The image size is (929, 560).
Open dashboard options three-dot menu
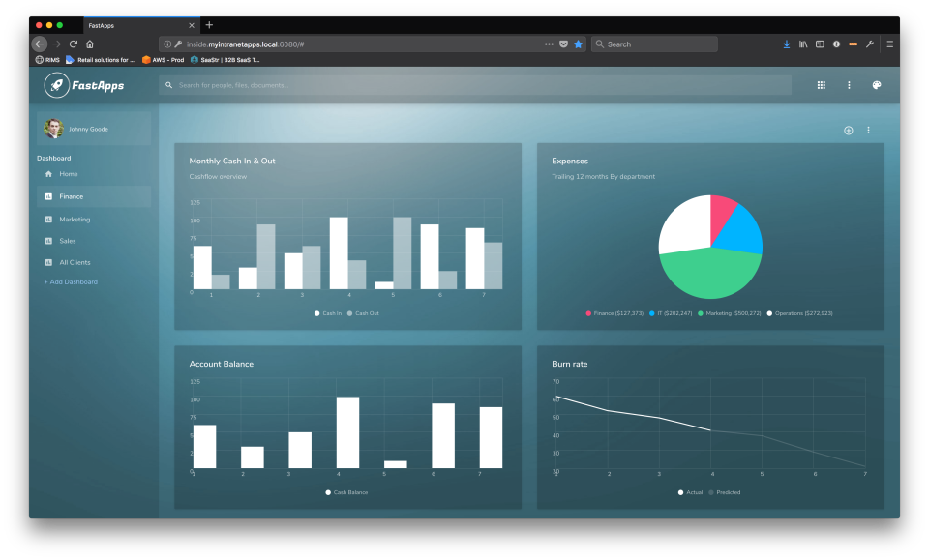(x=868, y=131)
